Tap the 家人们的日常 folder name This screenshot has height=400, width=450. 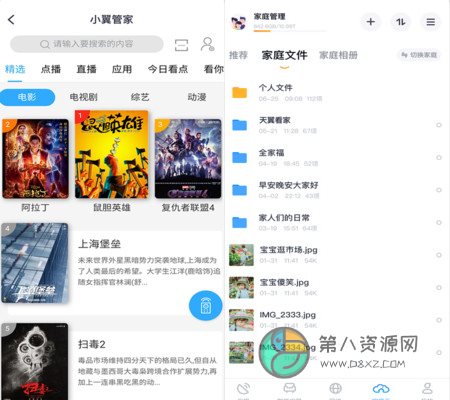pos(284,218)
